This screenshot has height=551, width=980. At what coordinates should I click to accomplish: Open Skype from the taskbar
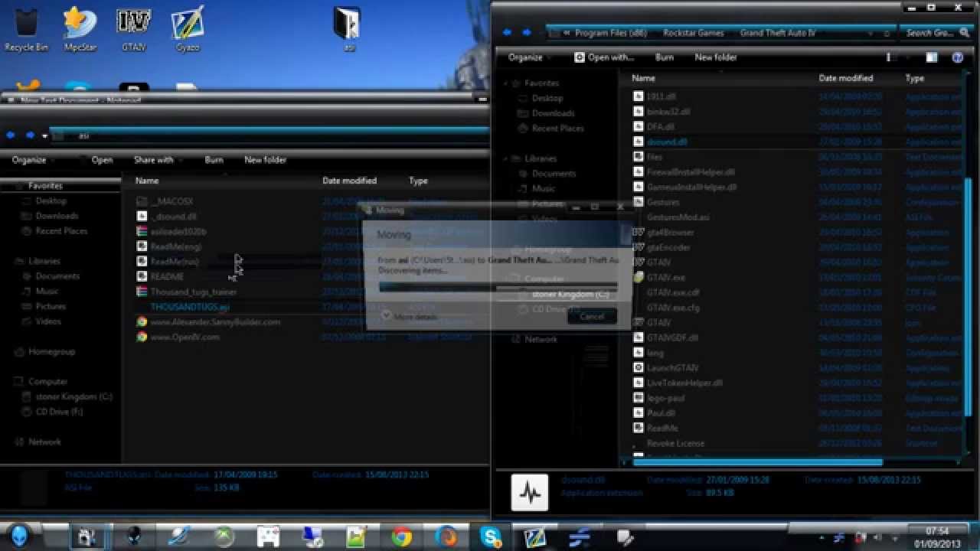(x=491, y=536)
